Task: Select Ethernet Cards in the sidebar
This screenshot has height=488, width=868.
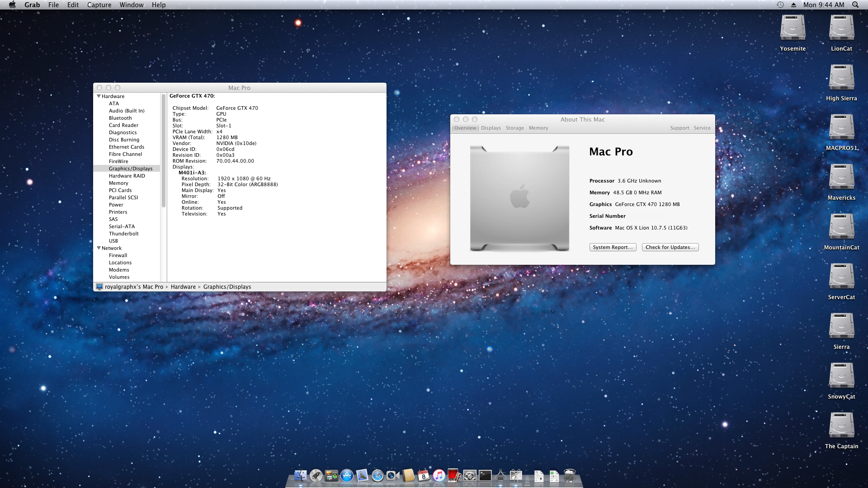Action: [x=127, y=147]
